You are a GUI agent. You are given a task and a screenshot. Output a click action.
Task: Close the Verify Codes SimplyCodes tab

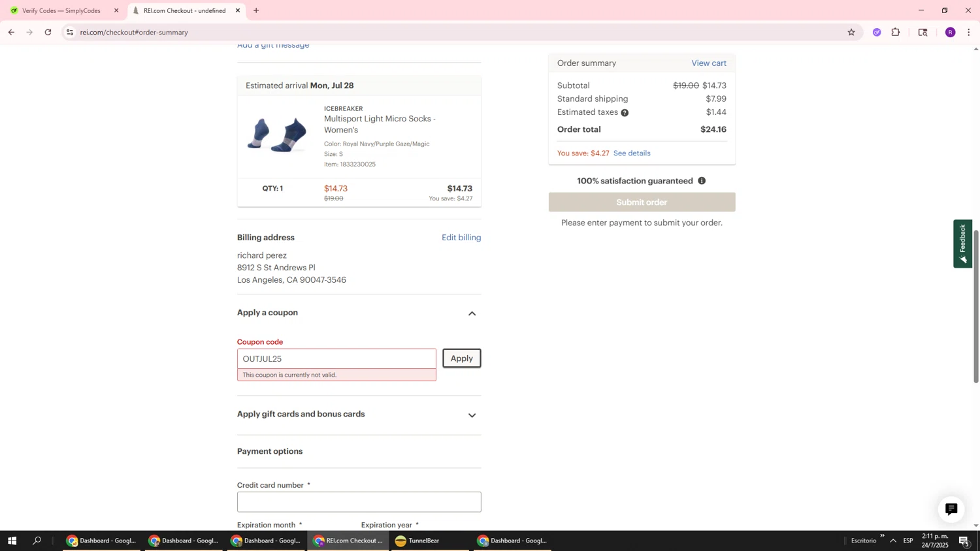coord(116,10)
